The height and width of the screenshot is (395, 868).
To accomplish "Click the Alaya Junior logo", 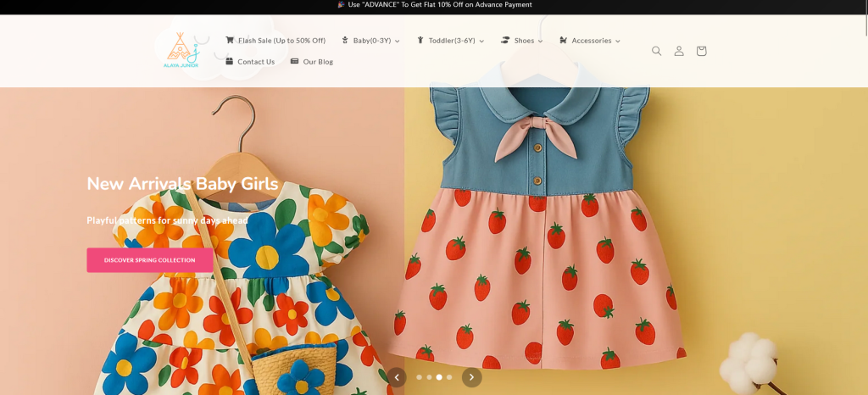I will [x=181, y=51].
